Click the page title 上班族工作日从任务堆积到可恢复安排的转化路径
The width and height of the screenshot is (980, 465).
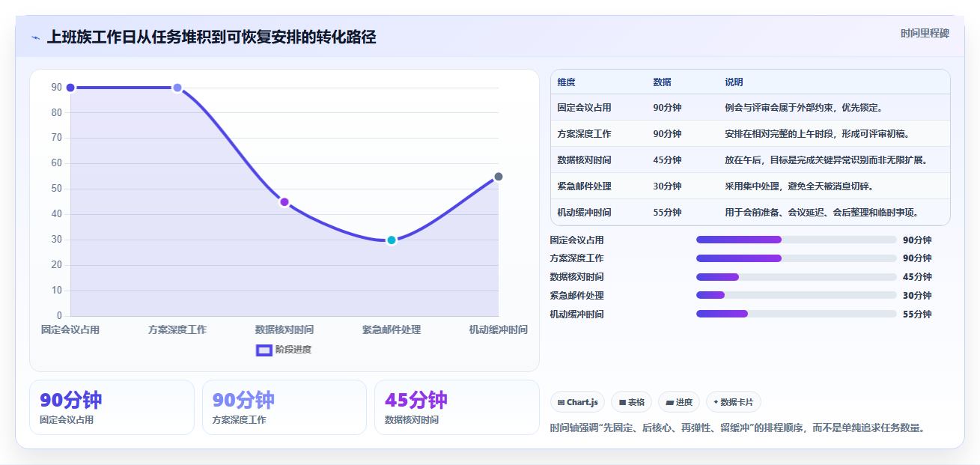tap(211, 37)
